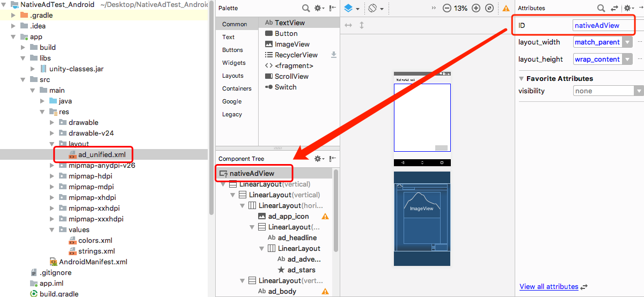Click warning icon next to ad_app_icon
Screen dimensions: 644x297
click(x=325, y=217)
